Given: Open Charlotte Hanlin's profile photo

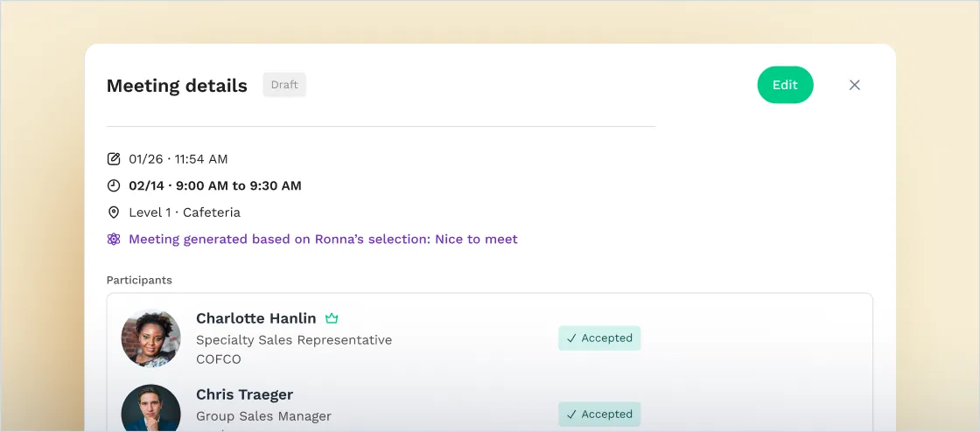Looking at the screenshot, I should point(150,338).
